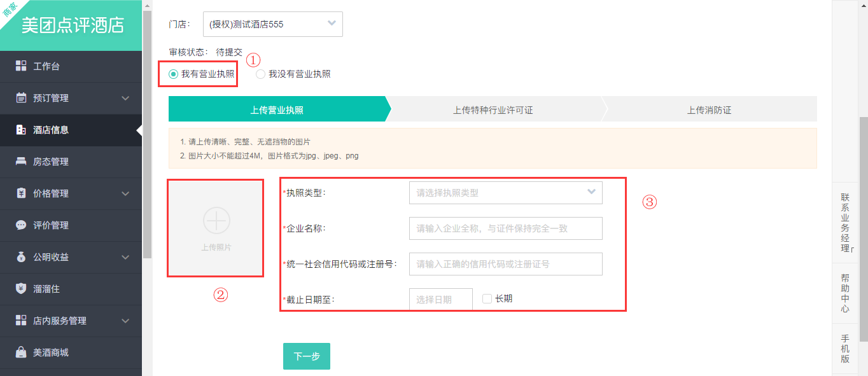Open the 执照类型 dropdown
This screenshot has height=376, width=868.
pyautogui.click(x=506, y=193)
